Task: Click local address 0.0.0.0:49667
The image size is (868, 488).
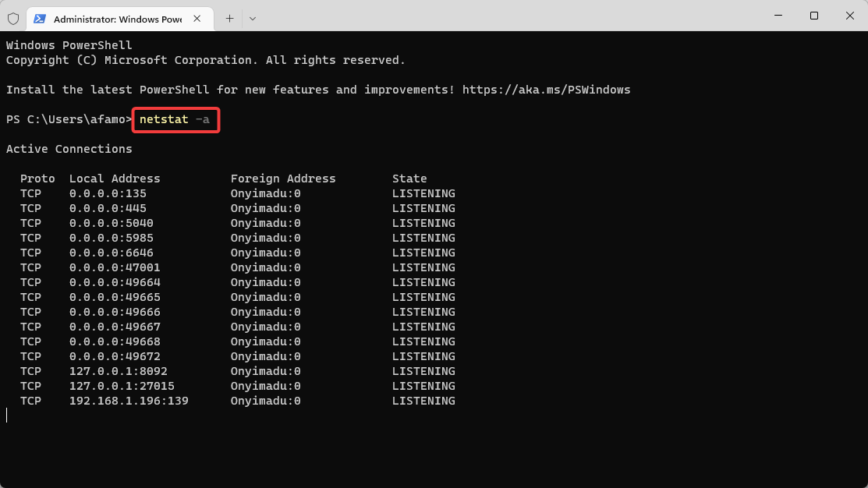Action: pos(115,327)
